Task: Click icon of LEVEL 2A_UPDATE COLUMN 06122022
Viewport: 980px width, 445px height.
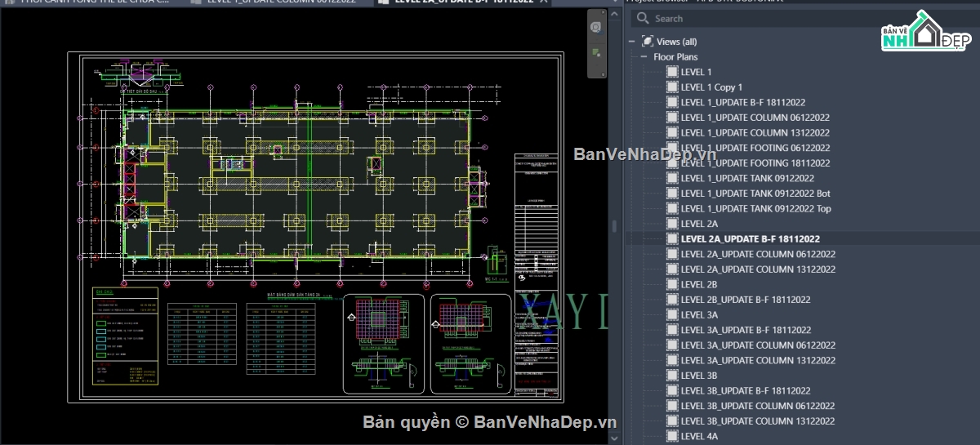Action: point(672,254)
